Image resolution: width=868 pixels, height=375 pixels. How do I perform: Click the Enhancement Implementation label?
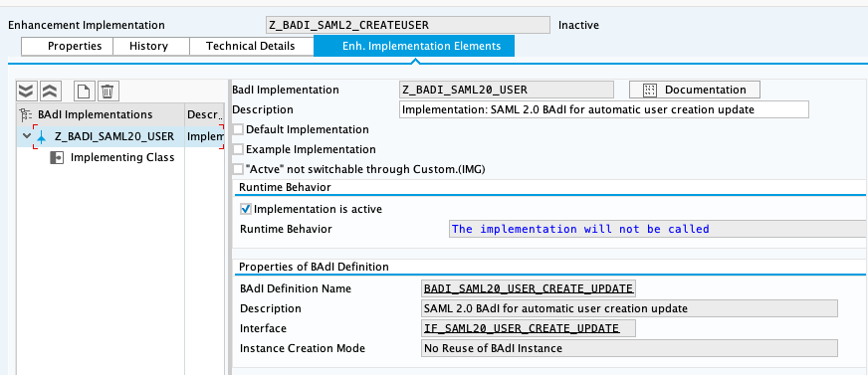(x=87, y=26)
